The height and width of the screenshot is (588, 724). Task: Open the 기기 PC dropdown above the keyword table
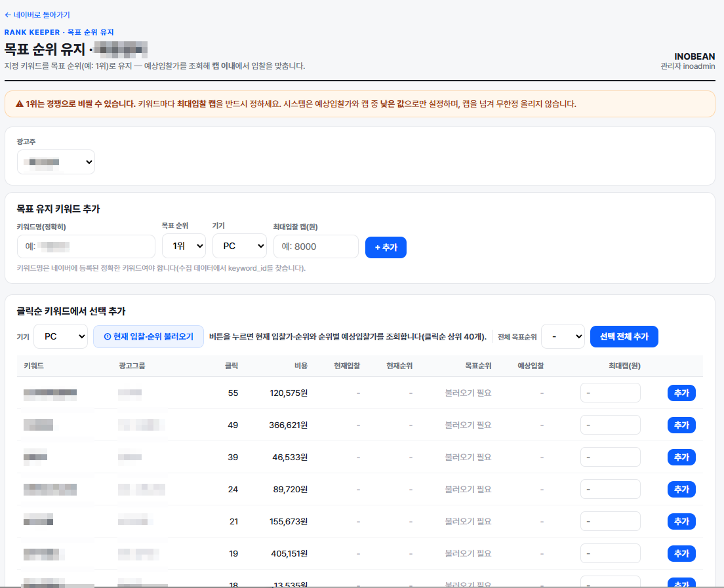[60, 336]
